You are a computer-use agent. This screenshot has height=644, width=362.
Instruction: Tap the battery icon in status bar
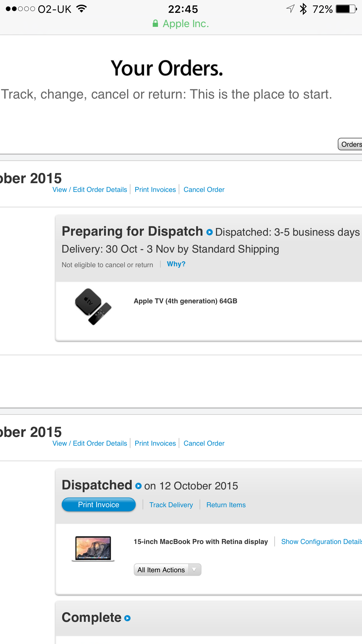coord(346,9)
